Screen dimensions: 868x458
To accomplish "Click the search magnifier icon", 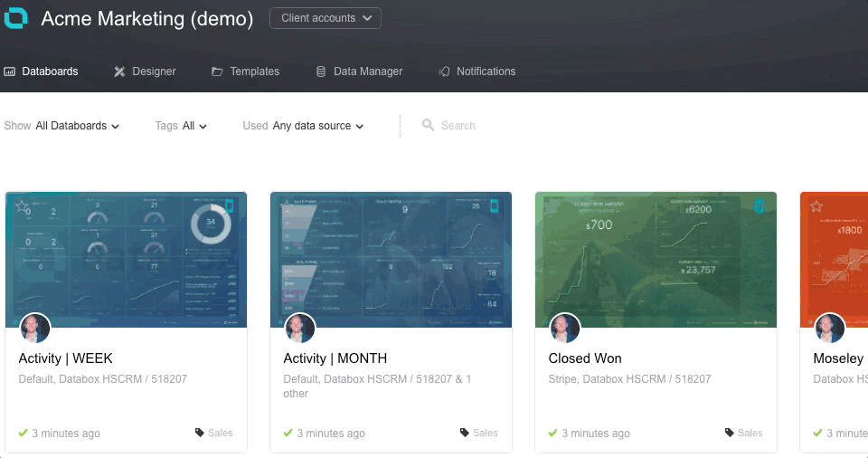I will [428, 126].
